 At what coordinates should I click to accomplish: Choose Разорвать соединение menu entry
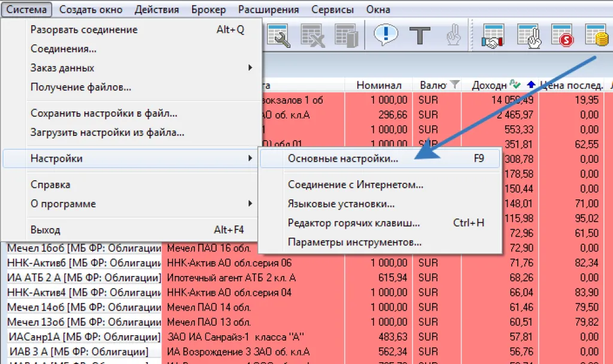pos(84,29)
